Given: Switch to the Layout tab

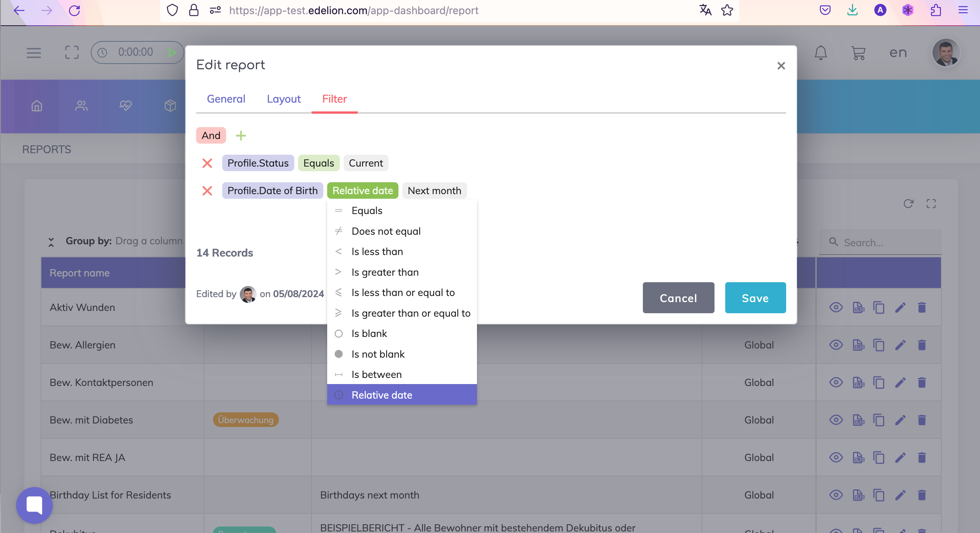Looking at the screenshot, I should click(284, 99).
